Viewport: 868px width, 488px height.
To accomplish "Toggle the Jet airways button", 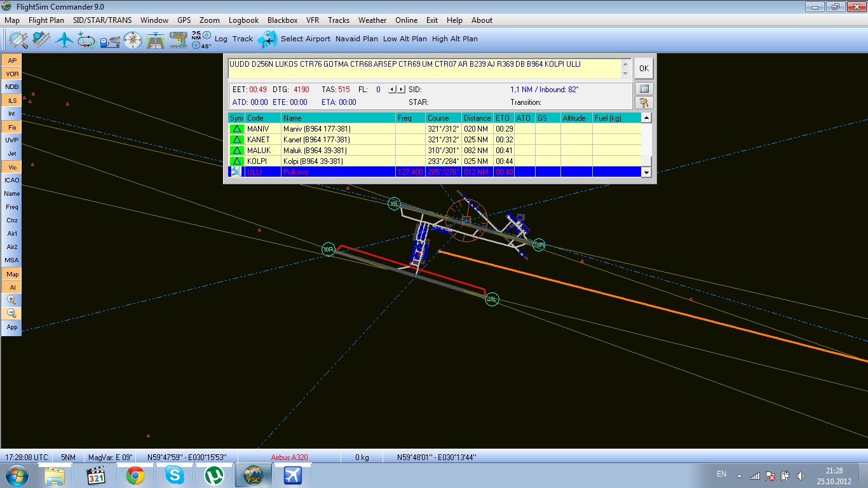I will click(12, 154).
